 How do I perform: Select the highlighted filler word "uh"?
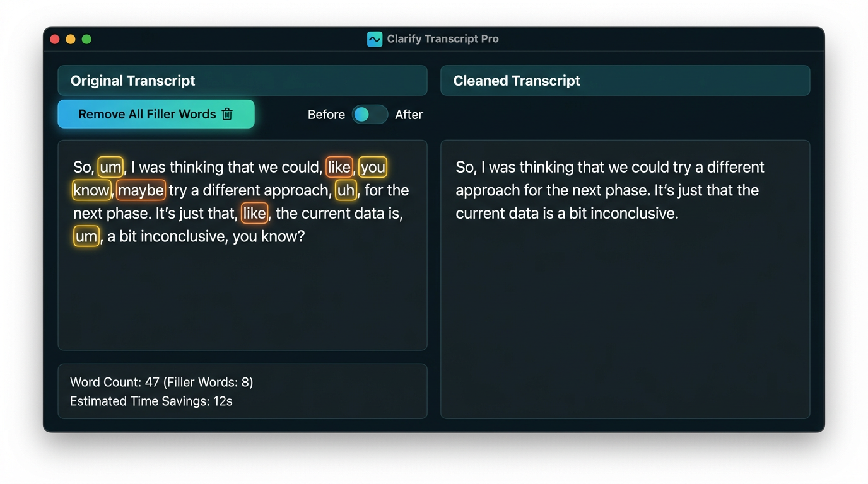tap(346, 190)
